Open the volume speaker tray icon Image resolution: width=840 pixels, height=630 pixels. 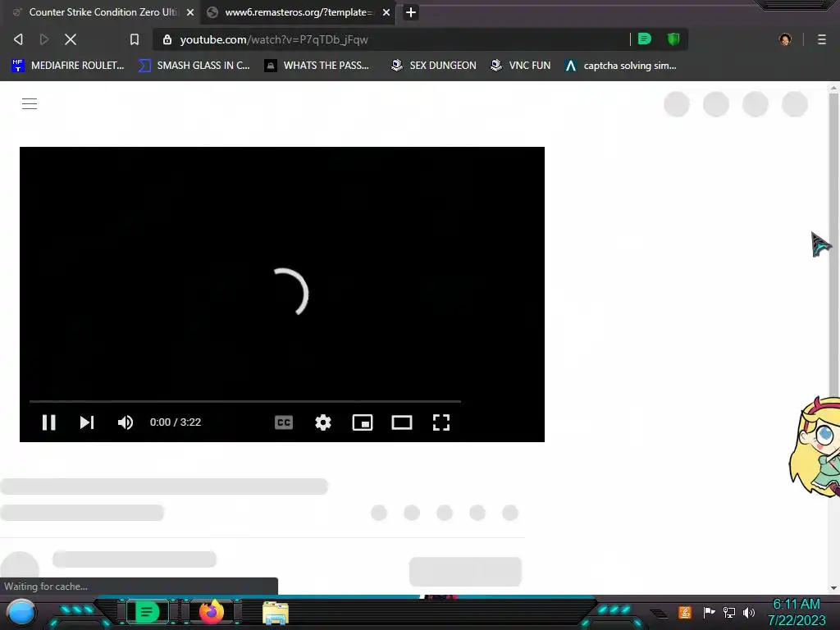tap(748, 612)
